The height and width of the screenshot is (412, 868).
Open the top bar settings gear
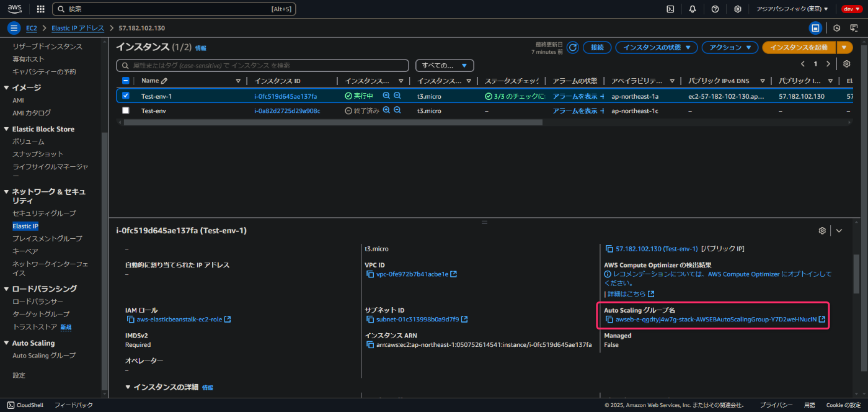[x=737, y=9]
